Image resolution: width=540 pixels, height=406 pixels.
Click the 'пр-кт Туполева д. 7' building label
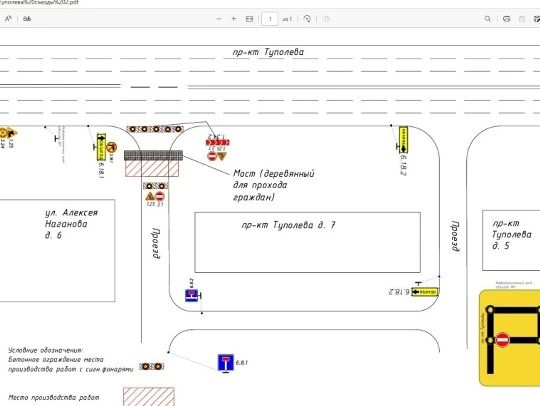289,225
